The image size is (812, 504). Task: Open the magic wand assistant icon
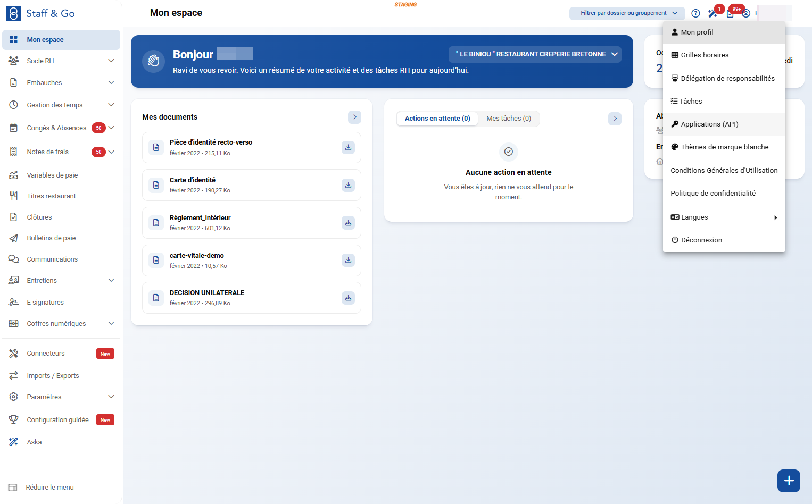tap(712, 13)
